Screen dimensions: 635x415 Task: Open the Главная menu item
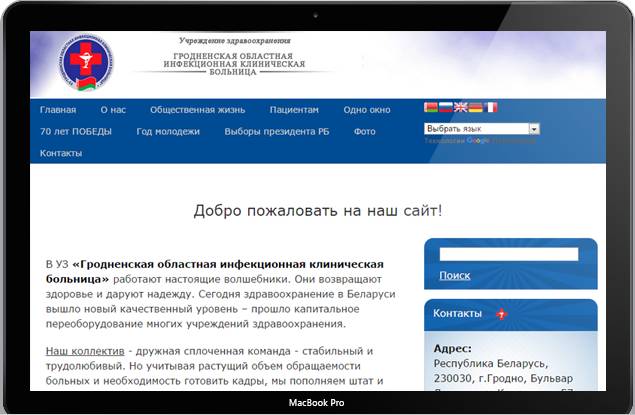(x=58, y=110)
